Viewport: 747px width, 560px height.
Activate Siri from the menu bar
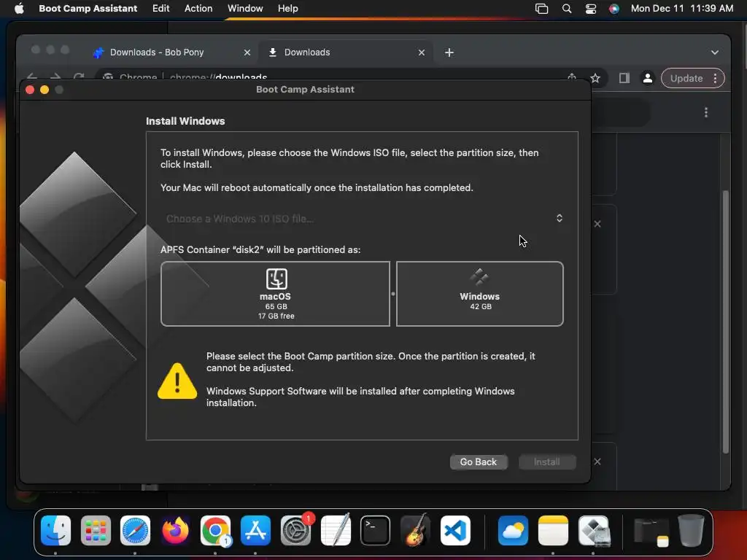(614, 9)
